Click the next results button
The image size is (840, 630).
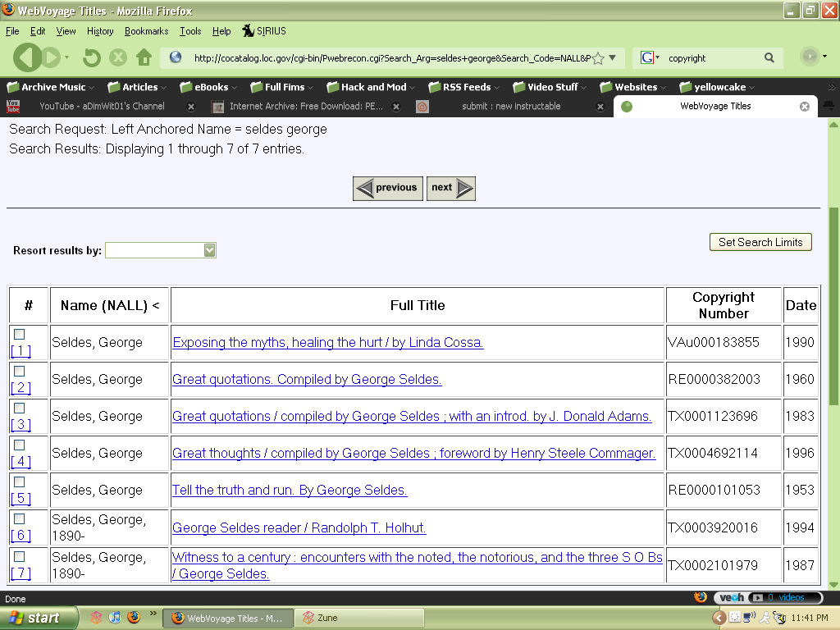click(451, 188)
